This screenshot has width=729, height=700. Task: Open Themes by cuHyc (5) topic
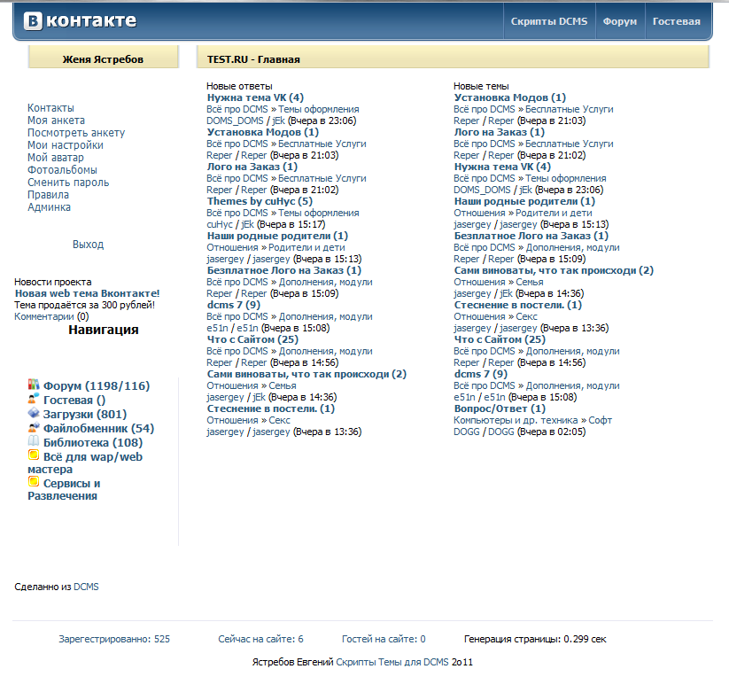[x=260, y=201]
